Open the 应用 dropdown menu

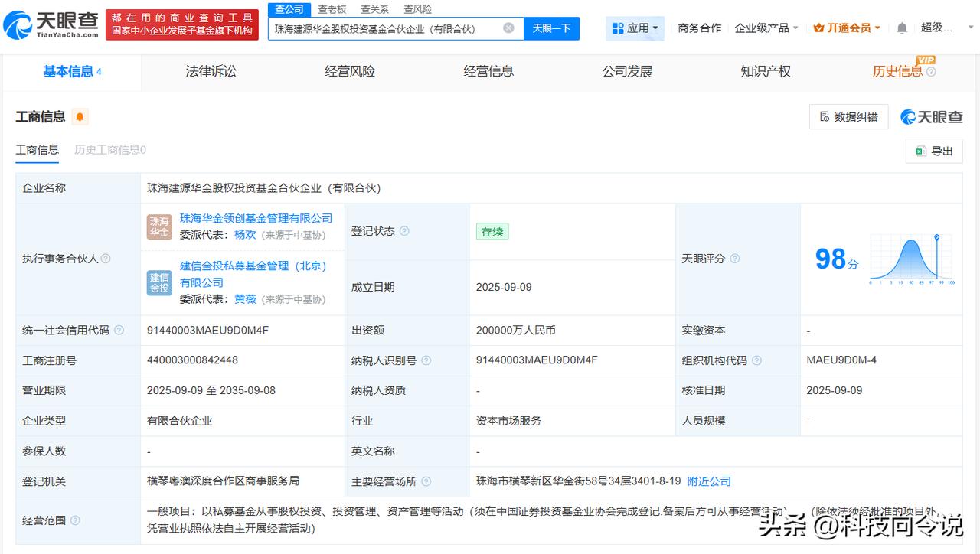coord(635,28)
